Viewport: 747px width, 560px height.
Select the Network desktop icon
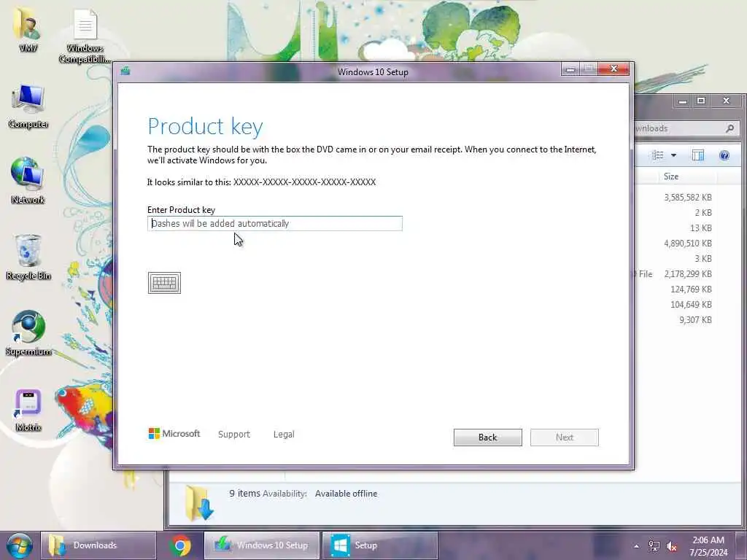(28, 181)
